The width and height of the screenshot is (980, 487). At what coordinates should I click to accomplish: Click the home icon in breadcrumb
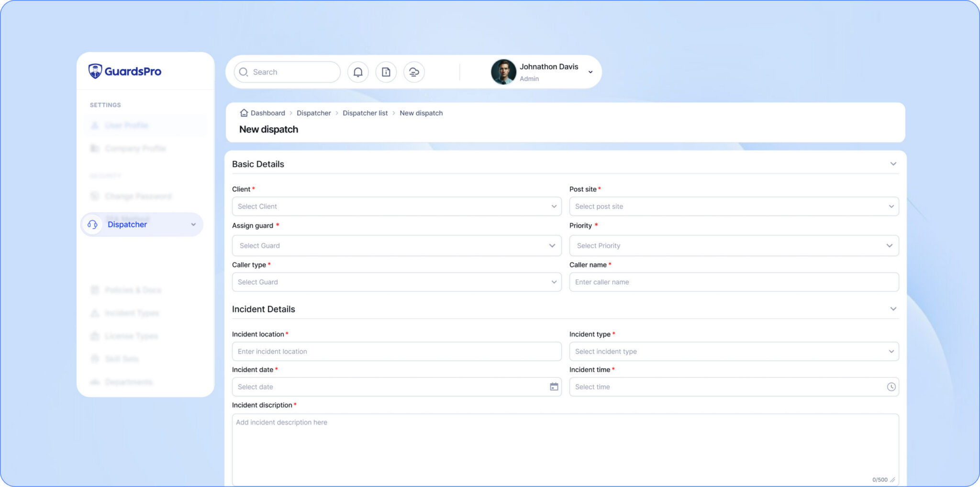coord(244,113)
